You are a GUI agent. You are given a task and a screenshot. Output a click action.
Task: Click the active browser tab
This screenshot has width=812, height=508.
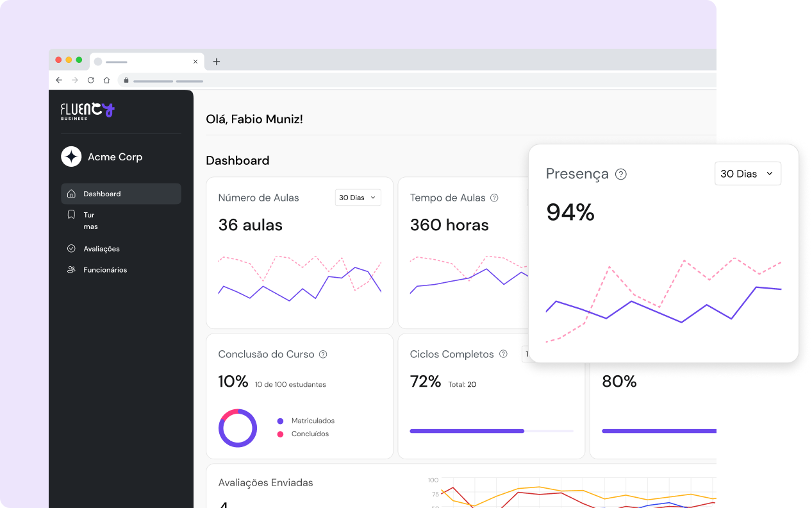coord(147,62)
